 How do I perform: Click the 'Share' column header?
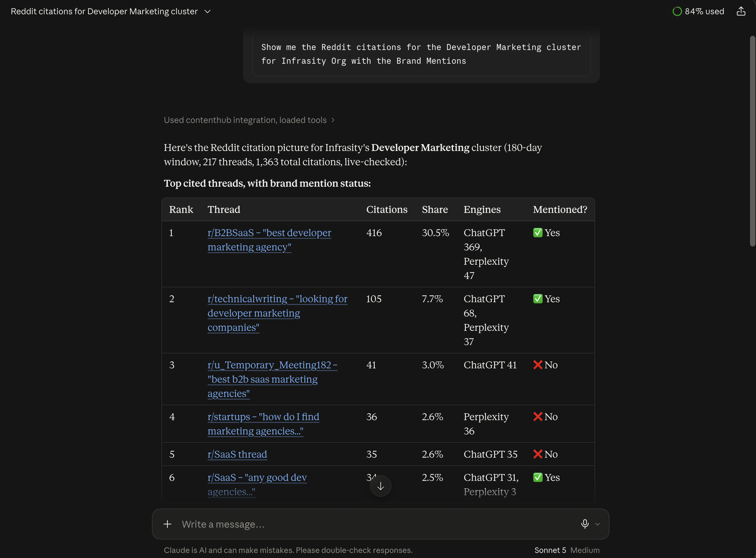(x=435, y=209)
